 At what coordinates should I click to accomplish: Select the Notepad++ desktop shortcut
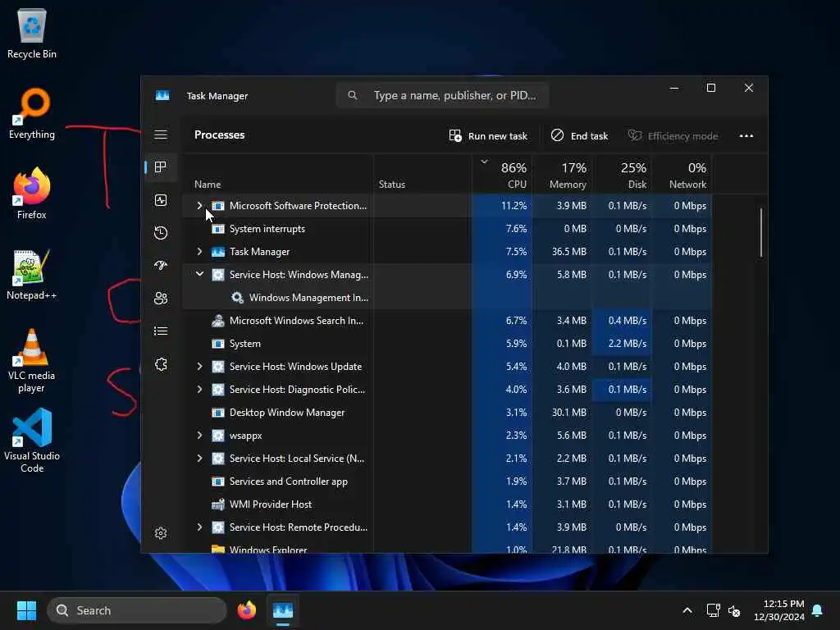click(32, 274)
